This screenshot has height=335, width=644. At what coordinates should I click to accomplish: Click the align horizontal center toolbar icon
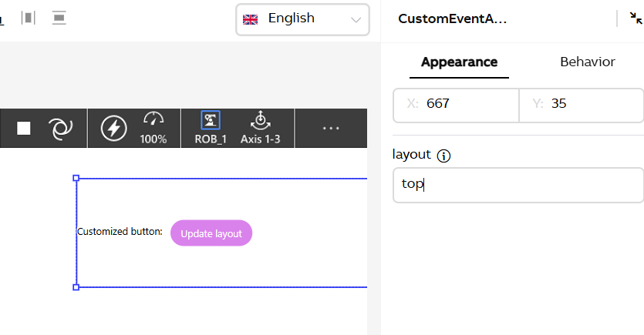pos(29,18)
